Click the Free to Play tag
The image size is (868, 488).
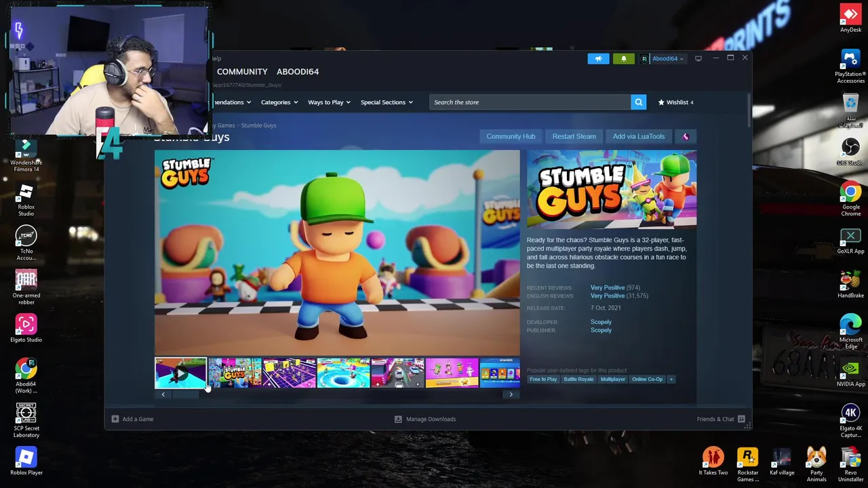(x=543, y=380)
